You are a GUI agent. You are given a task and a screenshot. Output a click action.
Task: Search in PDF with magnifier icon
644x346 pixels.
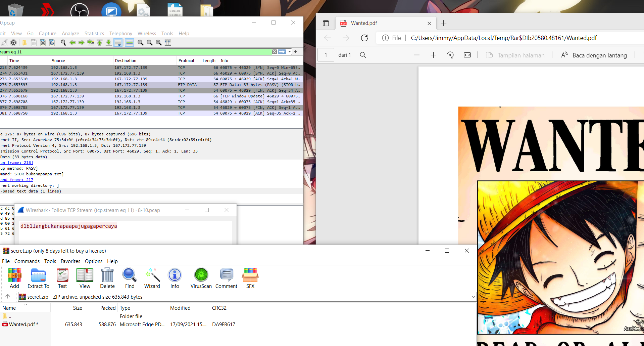[363, 55]
